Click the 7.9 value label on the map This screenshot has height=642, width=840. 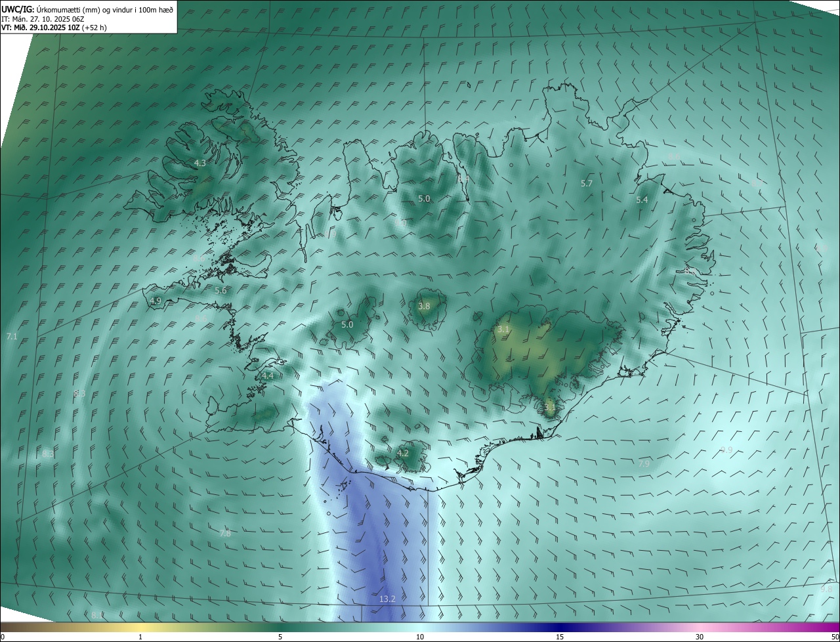coord(644,463)
